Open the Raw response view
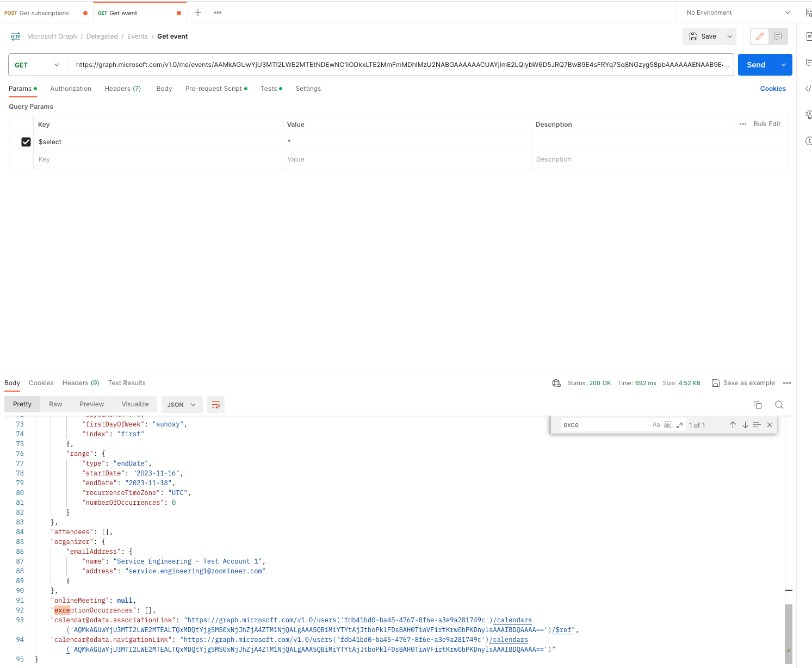 click(x=55, y=404)
